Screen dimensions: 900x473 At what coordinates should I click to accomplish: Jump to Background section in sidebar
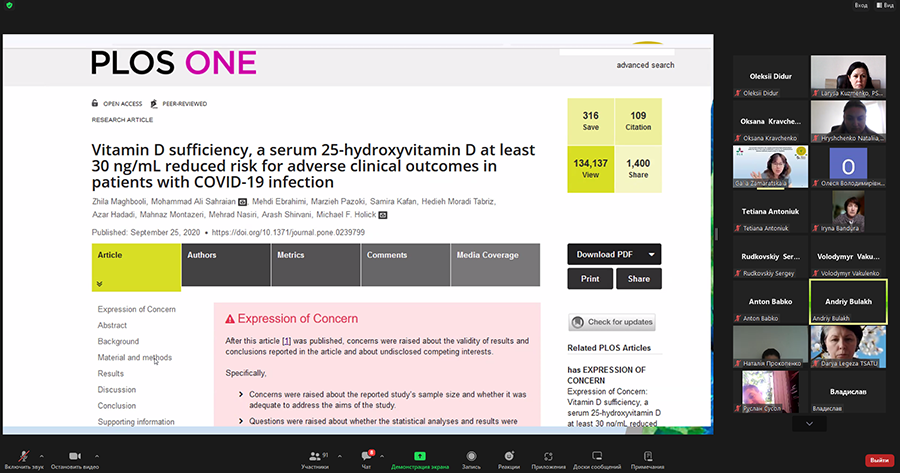[118, 341]
